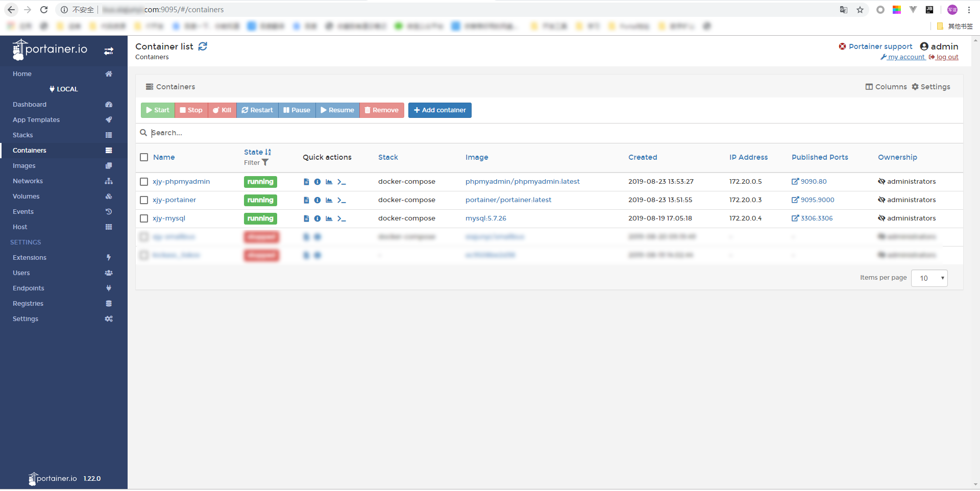Click the Add container button
This screenshot has width=980, height=491.
(x=440, y=110)
